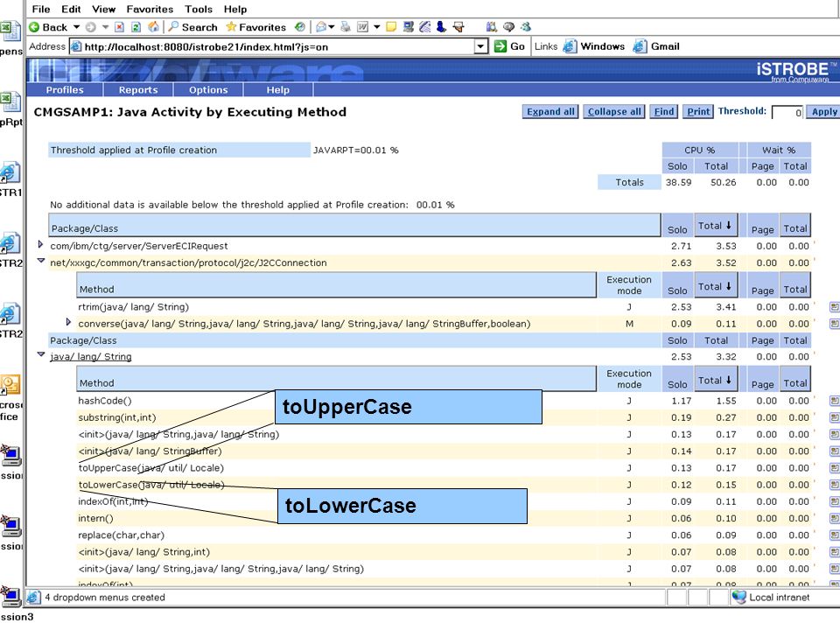
Task: Select the rtrim(java/ lang/ String) row text
Action: 133,307
